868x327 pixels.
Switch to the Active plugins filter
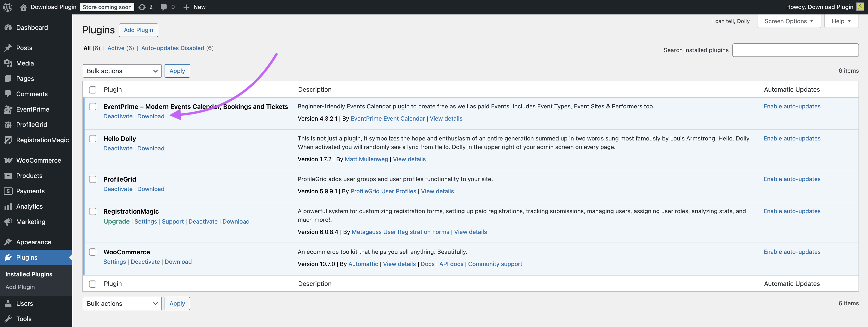116,48
